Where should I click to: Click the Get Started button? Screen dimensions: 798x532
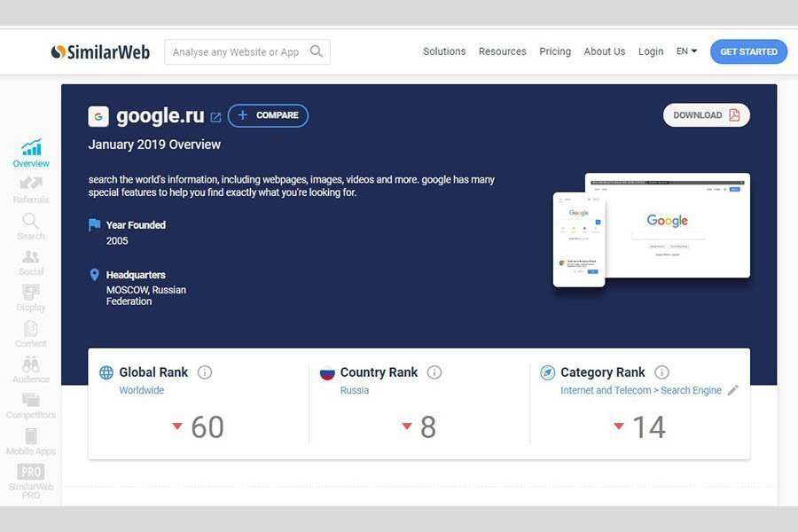pos(748,52)
